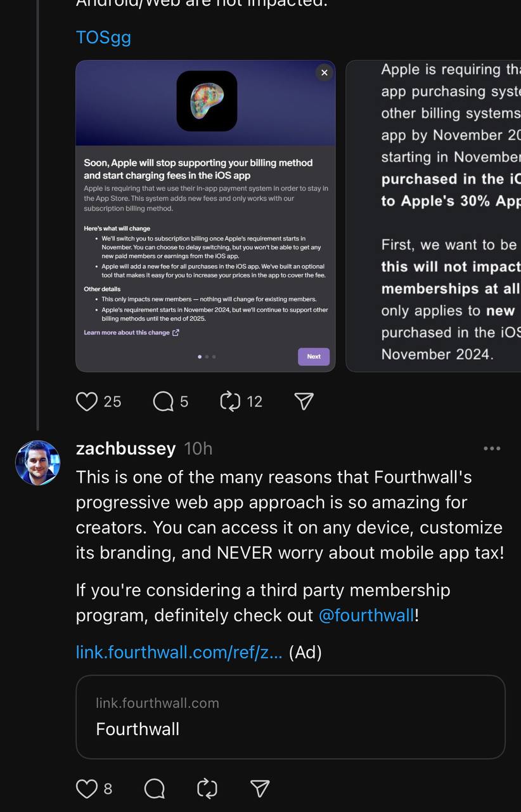Open the Fourthwall link preview card
This screenshot has height=812, width=521.
(290, 717)
